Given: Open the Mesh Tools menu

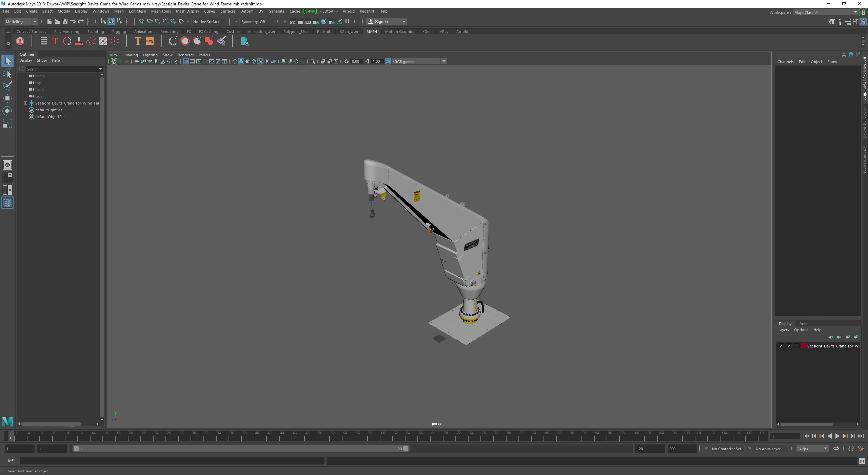Looking at the screenshot, I should [161, 11].
